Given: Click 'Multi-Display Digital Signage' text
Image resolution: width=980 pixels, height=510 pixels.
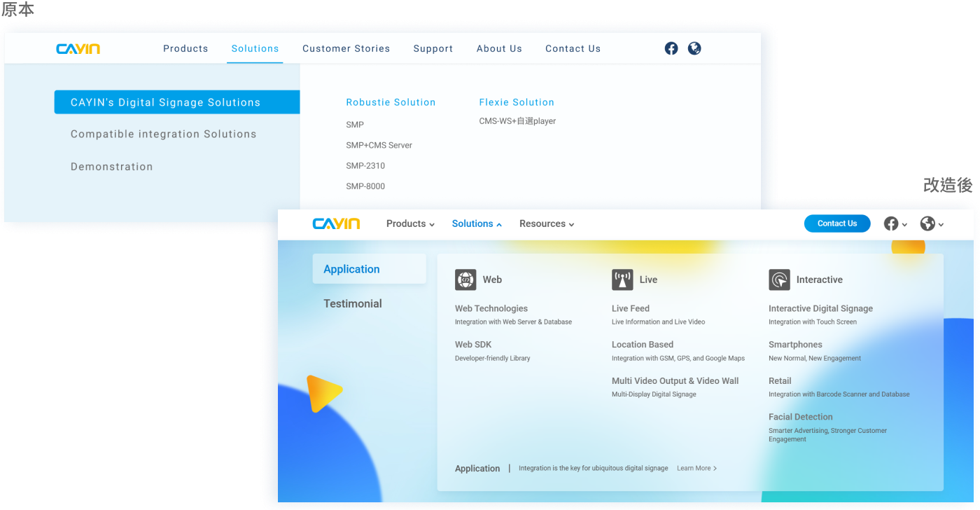Looking at the screenshot, I should 654,394.
